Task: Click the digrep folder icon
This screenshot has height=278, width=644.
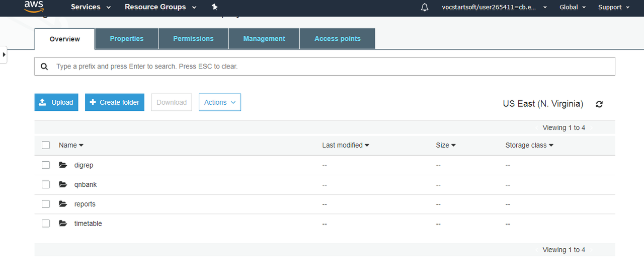Action: pos(63,165)
